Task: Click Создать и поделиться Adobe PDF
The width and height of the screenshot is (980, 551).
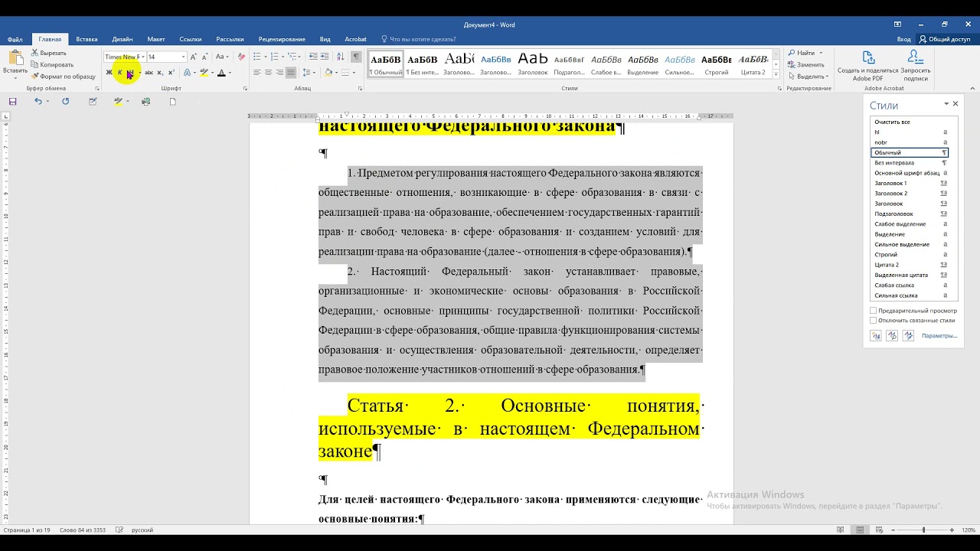Action: 867,66
